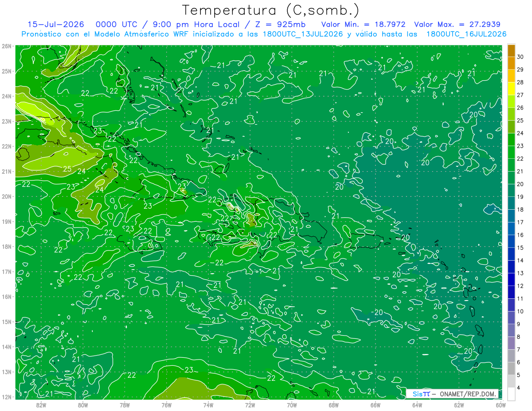Click the dark orange top swatch on color scale
The image size is (532, 411).
click(x=511, y=51)
